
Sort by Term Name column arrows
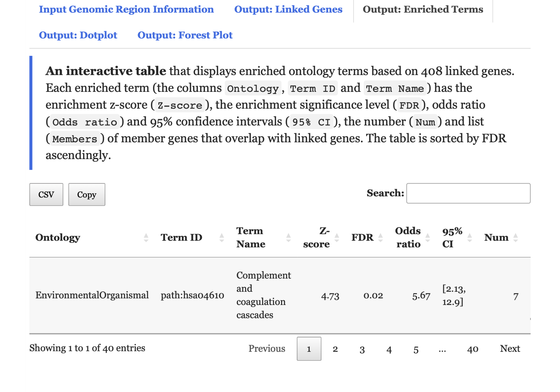pyautogui.click(x=288, y=237)
